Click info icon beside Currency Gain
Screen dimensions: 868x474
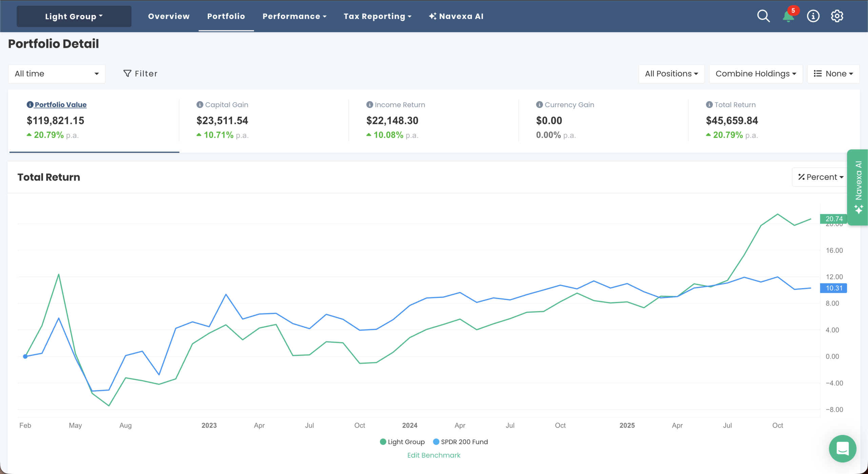tap(539, 105)
